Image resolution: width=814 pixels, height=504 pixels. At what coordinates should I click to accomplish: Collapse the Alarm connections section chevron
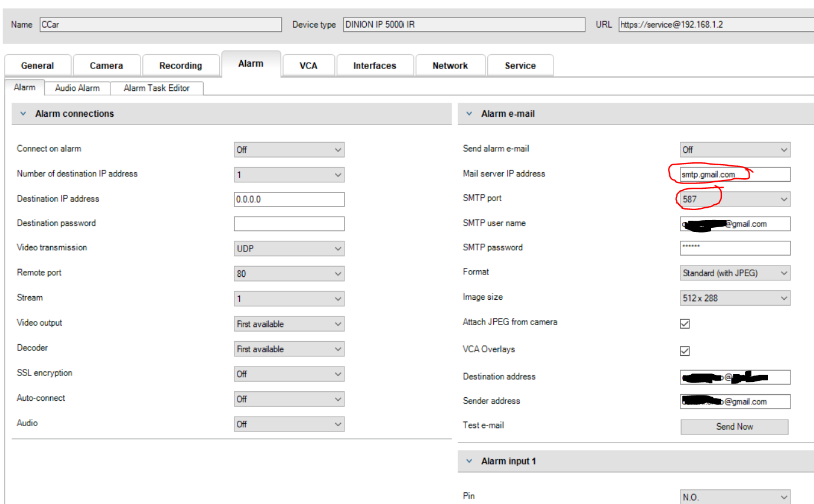[23, 114]
